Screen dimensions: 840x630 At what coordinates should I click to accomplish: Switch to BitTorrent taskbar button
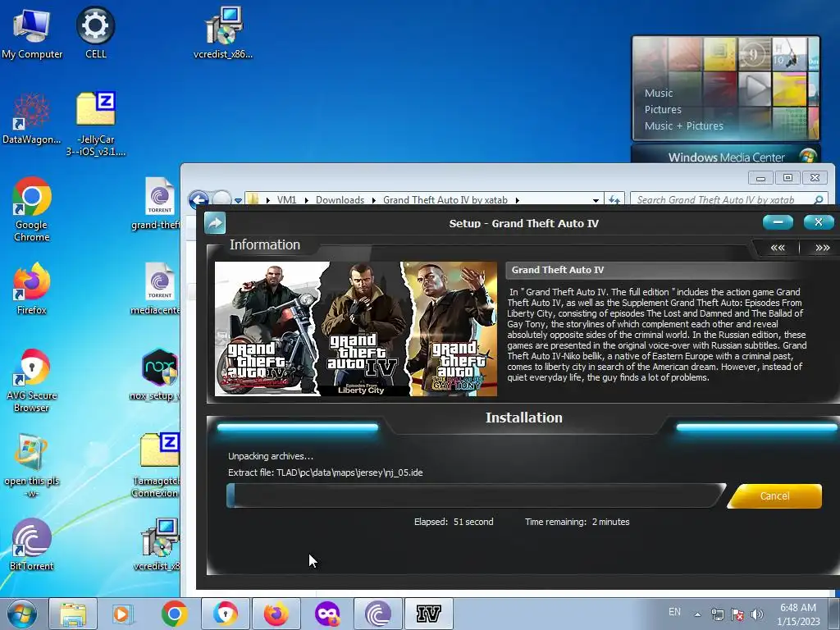coord(377,614)
